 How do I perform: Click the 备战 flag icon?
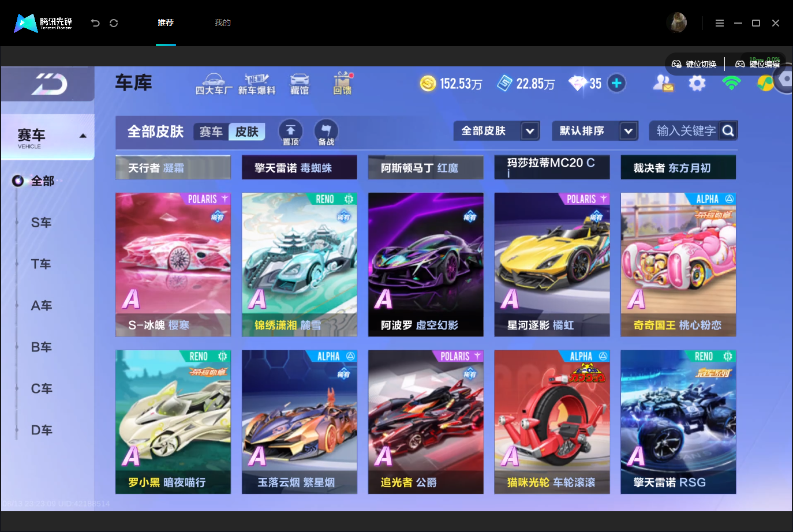point(326,132)
